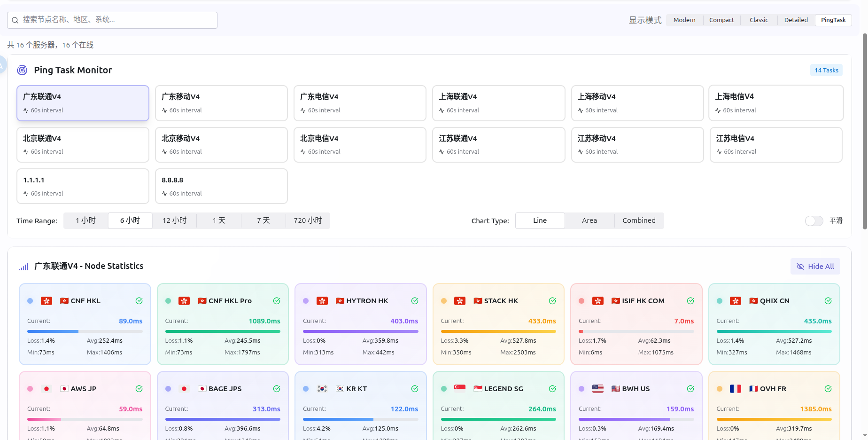The width and height of the screenshot is (868, 440).
Task: Click the Node Statistics signal bars icon
Action: click(x=23, y=267)
